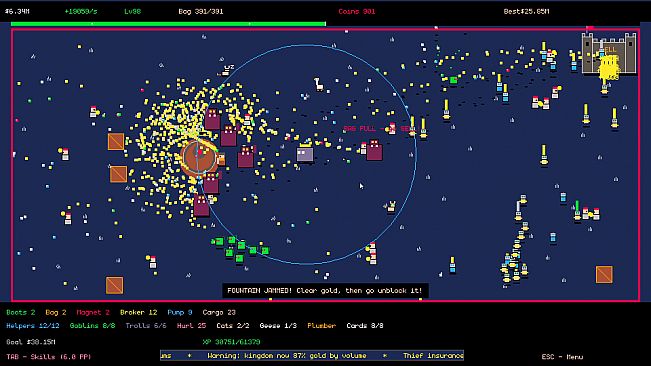Click the Trolls 6/6 stat

146,326
